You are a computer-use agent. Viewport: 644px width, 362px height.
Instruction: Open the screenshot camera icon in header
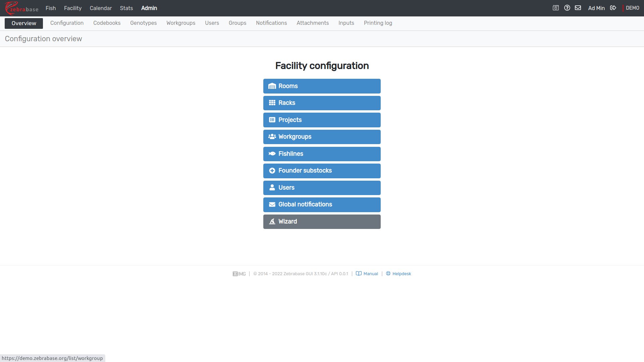coord(556,8)
